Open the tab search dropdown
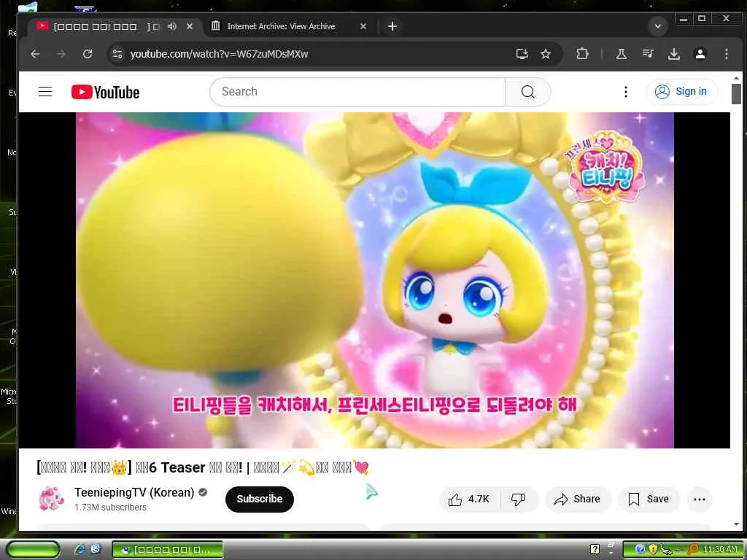 click(x=658, y=26)
